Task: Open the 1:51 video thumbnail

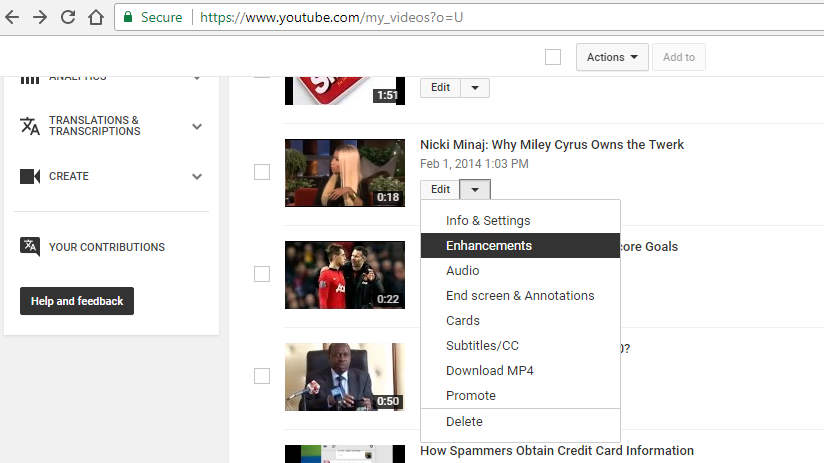Action: point(345,91)
